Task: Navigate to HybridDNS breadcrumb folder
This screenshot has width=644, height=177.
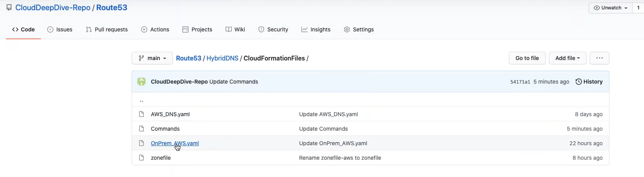Action: tap(222, 58)
